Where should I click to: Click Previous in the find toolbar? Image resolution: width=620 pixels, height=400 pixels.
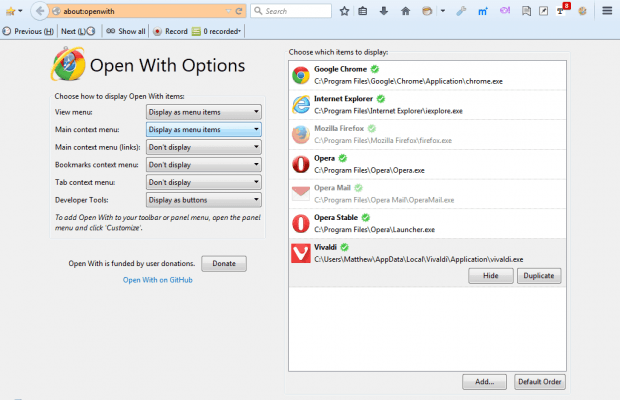(x=28, y=31)
